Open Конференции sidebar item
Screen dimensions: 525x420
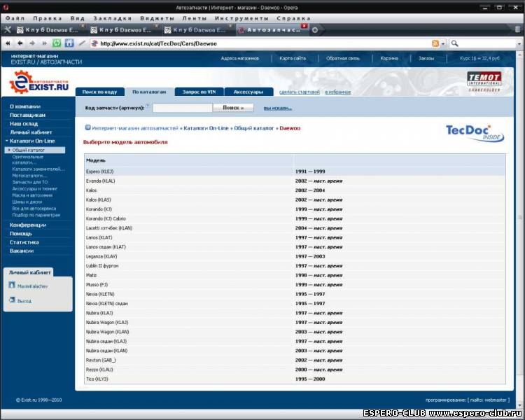point(28,225)
